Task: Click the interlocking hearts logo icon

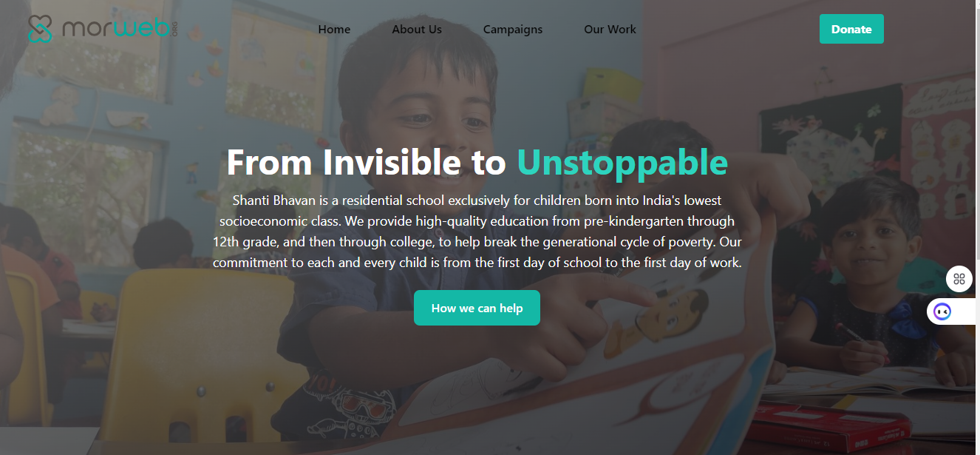Action: click(x=41, y=29)
